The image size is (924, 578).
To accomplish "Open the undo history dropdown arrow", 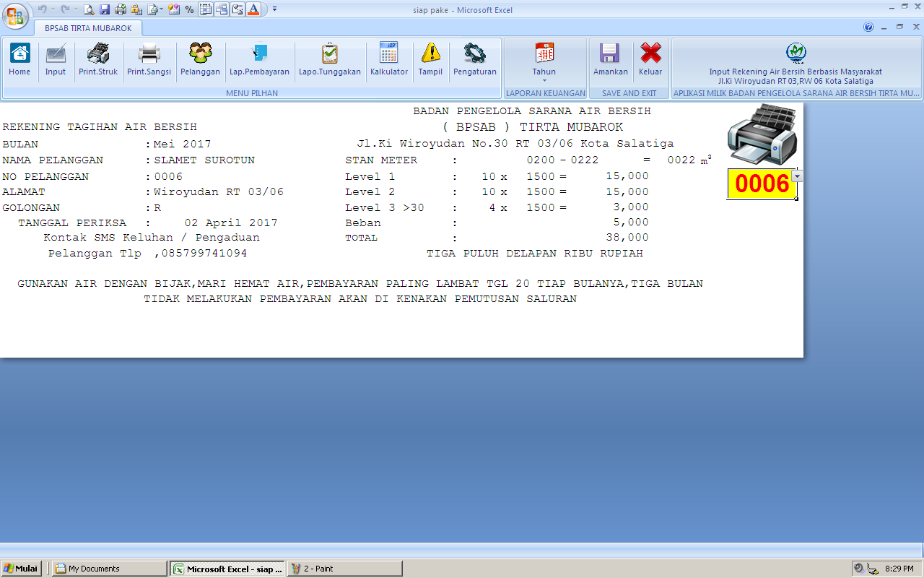I will [x=53, y=9].
